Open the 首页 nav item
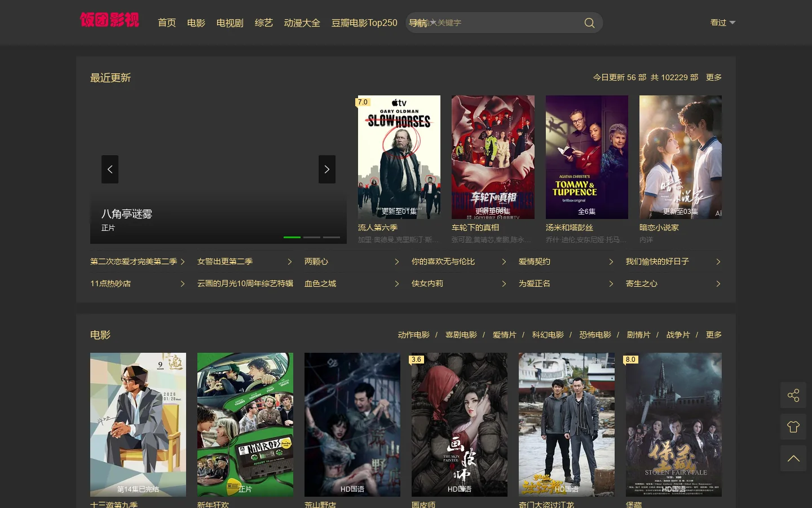The height and width of the screenshot is (508, 812). coord(167,23)
